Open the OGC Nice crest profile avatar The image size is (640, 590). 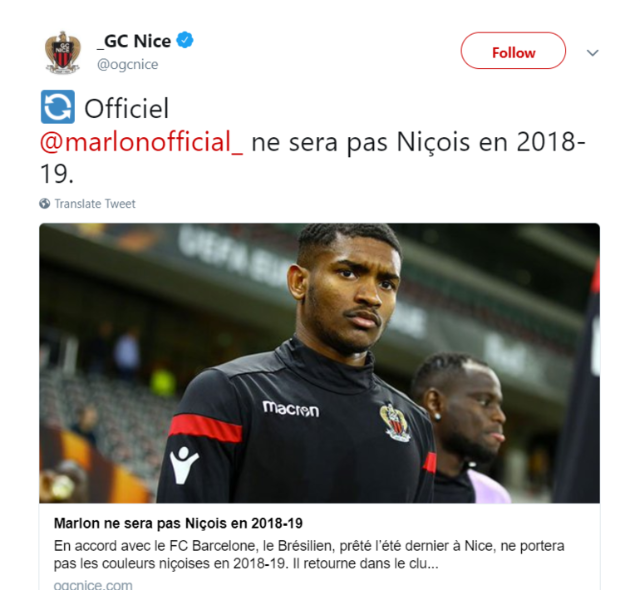tap(62, 52)
